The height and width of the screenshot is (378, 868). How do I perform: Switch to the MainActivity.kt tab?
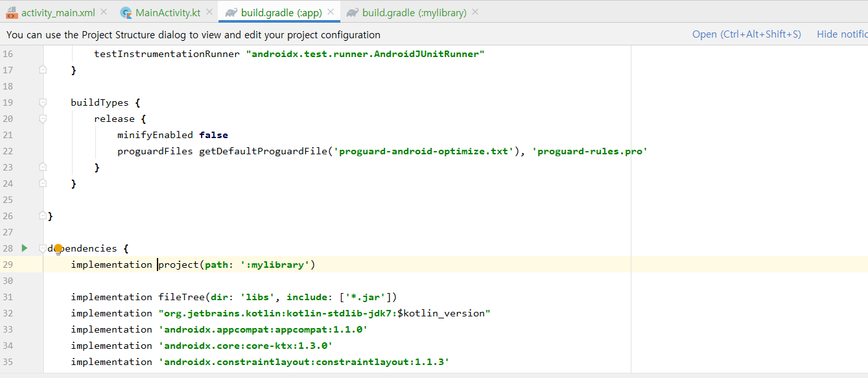[x=168, y=12]
